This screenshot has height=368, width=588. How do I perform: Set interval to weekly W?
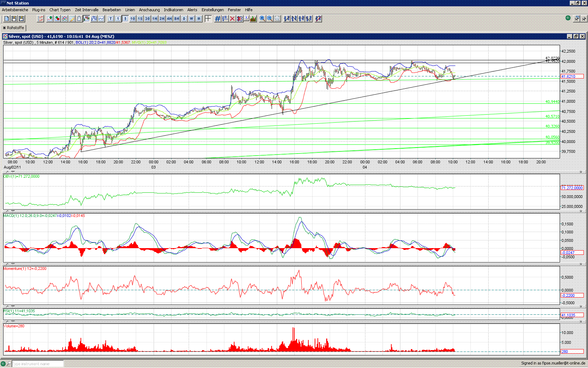point(191,19)
